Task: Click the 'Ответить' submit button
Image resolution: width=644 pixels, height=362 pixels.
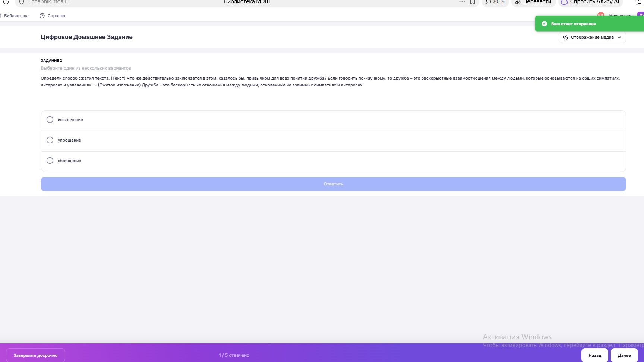Action: (333, 184)
